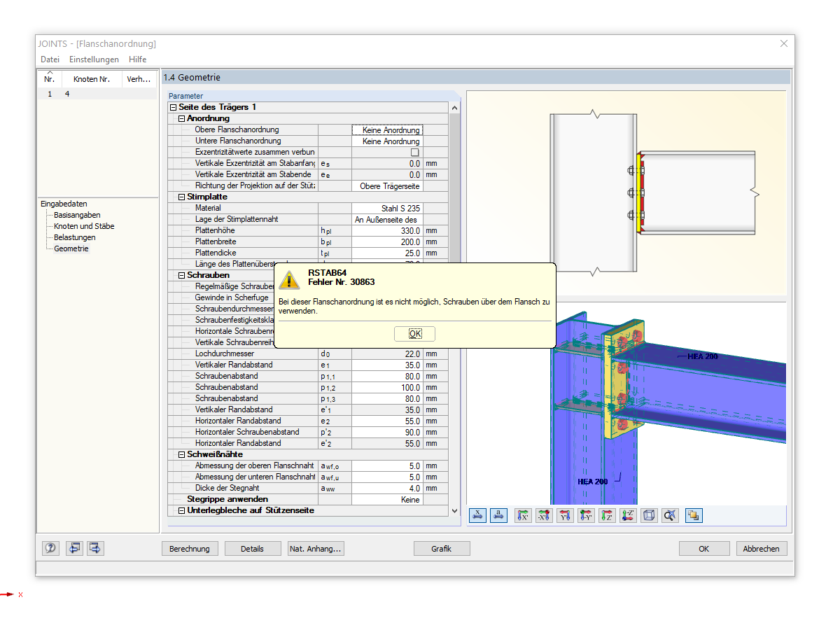Toggle the value display button with a arrow
Image resolution: width=840 pixels, height=630 pixels.
(498, 516)
